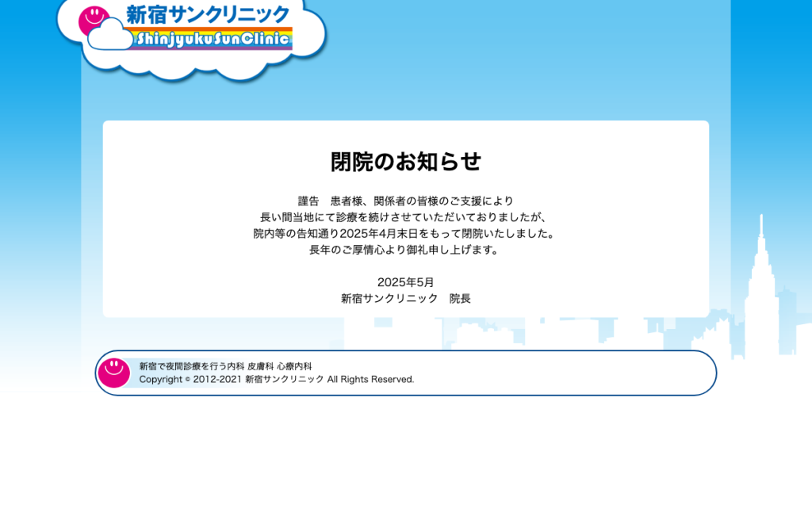Image resolution: width=812 pixels, height=528 pixels.
Task: Click the 2025年5月 date text
Action: coord(405,282)
